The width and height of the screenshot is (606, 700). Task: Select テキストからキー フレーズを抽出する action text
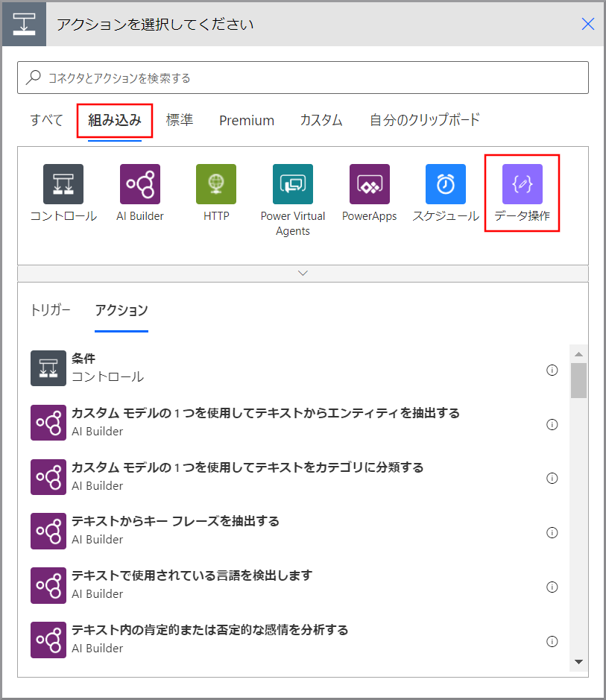pyautogui.click(x=175, y=521)
